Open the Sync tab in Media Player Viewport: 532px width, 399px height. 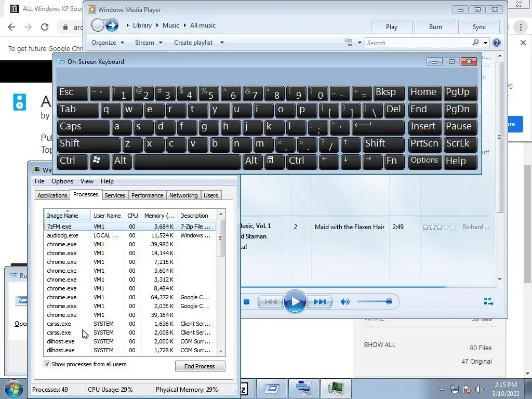pyautogui.click(x=478, y=27)
